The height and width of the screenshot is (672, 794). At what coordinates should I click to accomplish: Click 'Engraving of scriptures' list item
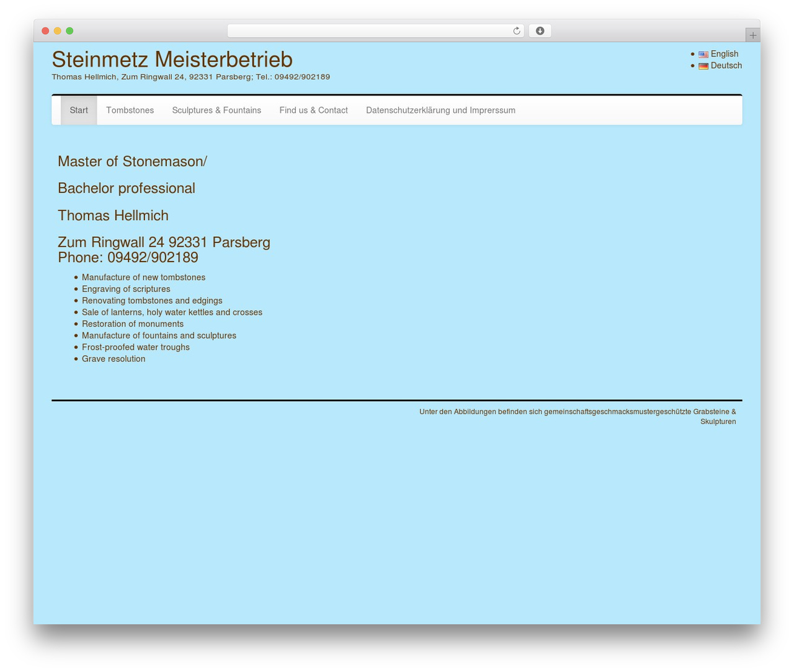pos(126,289)
